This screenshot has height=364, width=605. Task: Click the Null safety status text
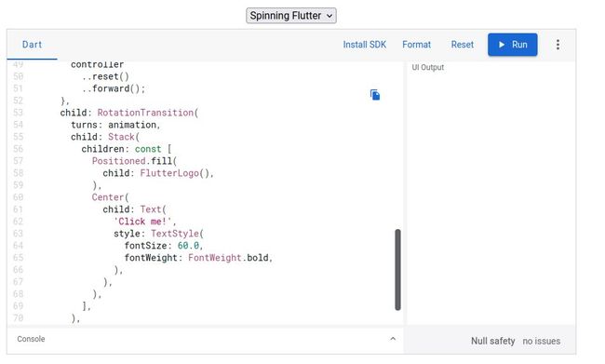pyautogui.click(x=492, y=342)
